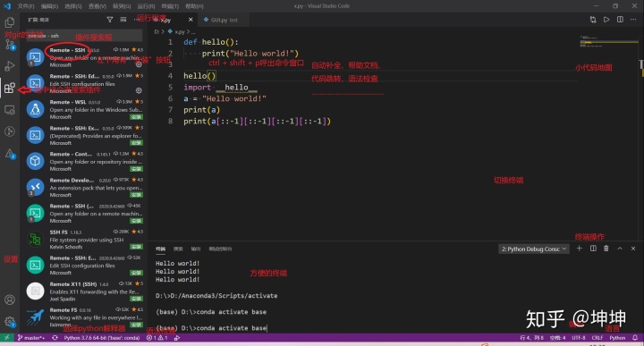Install the Remote X11 (SSH) extension
Screen dimensions: 644x346
[136, 299]
